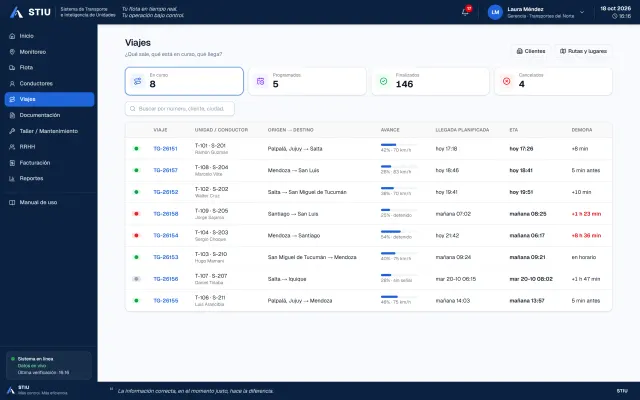The width and height of the screenshot is (640, 400).
Task: Open Flota section
Action: pos(49,68)
